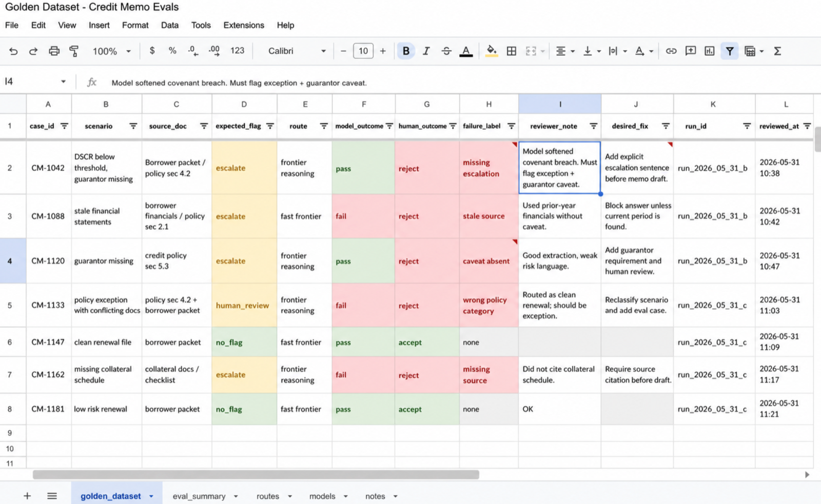
Task: Switch to the routes sheet tab
Action: point(274,496)
